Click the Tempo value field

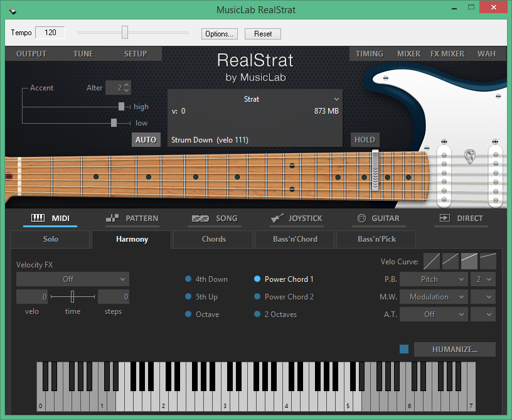click(x=50, y=33)
